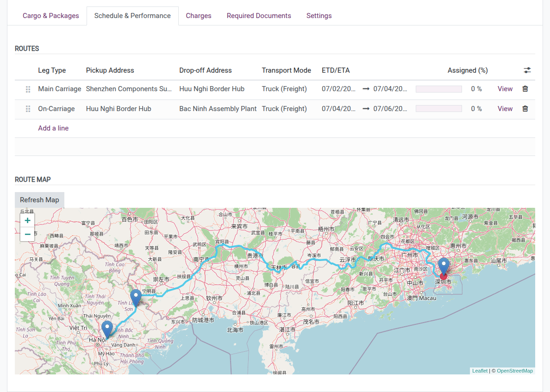Click the Main Carriage Assigned progress bar
Screen dimensions: 550x392
(x=438, y=88)
